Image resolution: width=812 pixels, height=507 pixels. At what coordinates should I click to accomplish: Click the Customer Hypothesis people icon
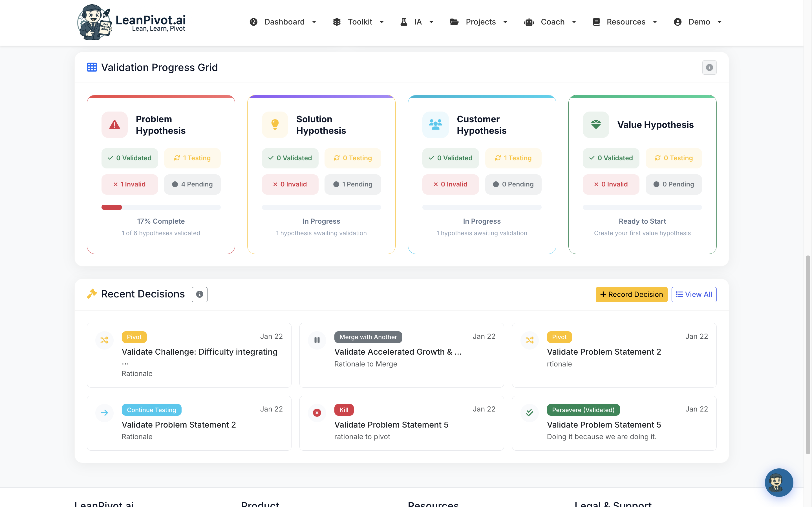(x=435, y=125)
